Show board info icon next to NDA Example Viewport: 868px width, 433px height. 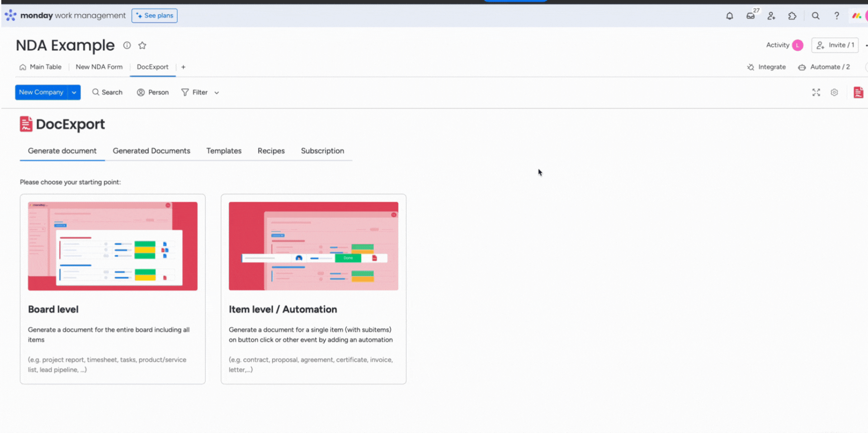pyautogui.click(x=127, y=45)
